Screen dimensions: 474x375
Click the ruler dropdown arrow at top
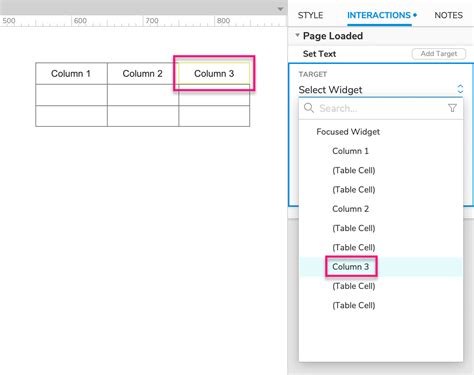click(x=280, y=9)
